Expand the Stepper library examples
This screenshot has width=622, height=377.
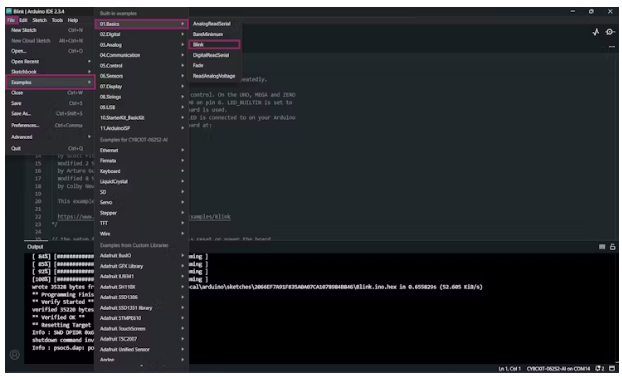pyautogui.click(x=142, y=213)
